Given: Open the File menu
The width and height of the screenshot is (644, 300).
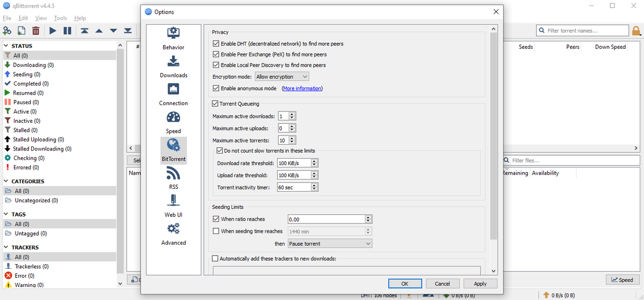Looking at the screenshot, I should coord(7,18).
